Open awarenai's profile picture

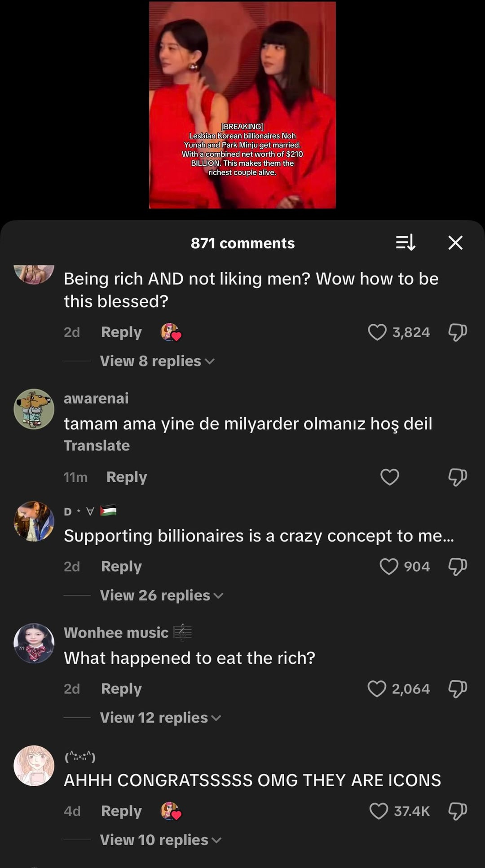[x=34, y=409]
